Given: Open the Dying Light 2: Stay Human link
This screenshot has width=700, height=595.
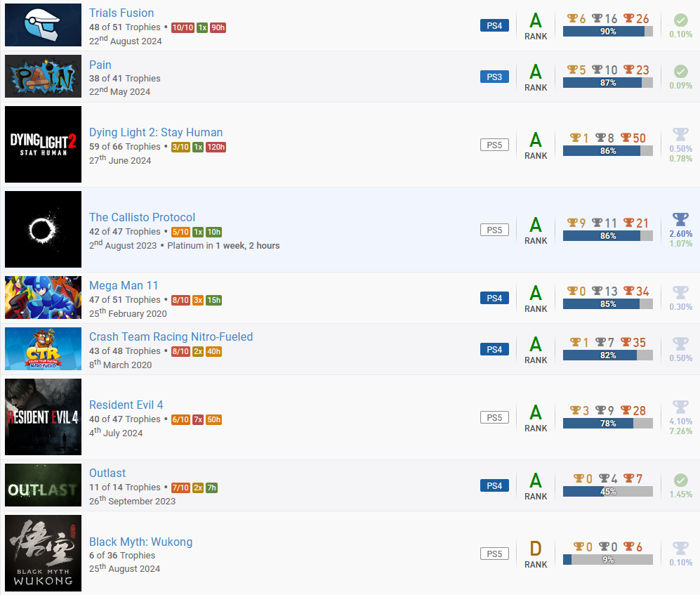Looking at the screenshot, I should (156, 132).
